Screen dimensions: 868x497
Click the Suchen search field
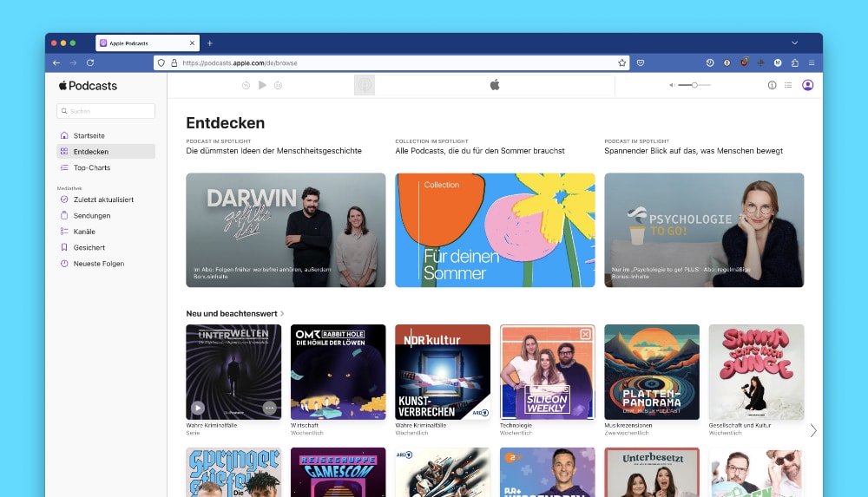pyautogui.click(x=106, y=111)
